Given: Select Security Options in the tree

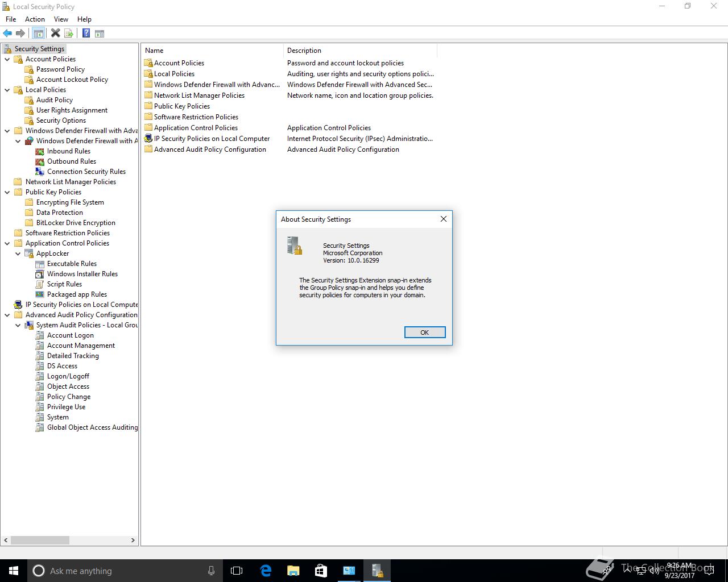Looking at the screenshot, I should (x=61, y=120).
